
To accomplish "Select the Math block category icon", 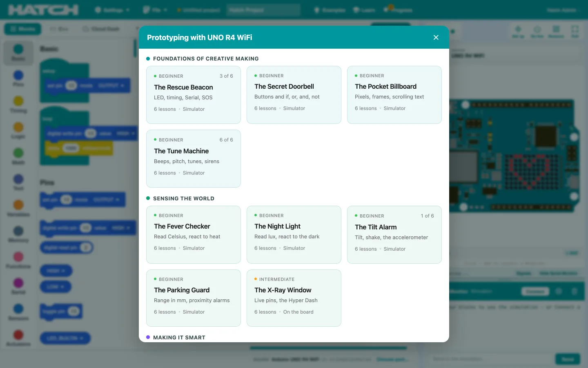I will pos(18,153).
